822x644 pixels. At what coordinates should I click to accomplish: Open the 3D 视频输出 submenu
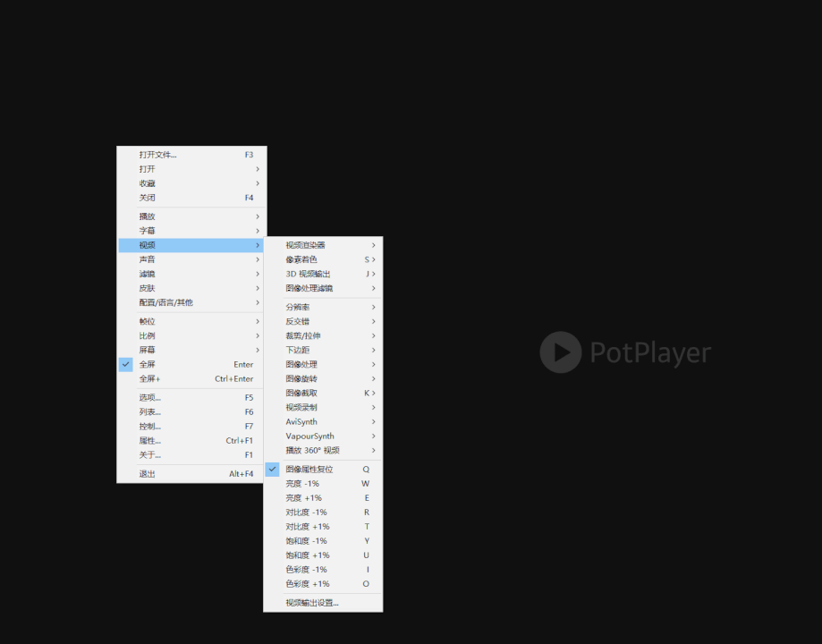coord(323,274)
